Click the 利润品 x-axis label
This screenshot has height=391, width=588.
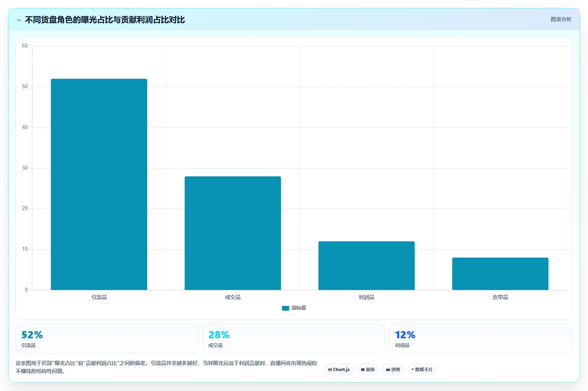click(367, 297)
